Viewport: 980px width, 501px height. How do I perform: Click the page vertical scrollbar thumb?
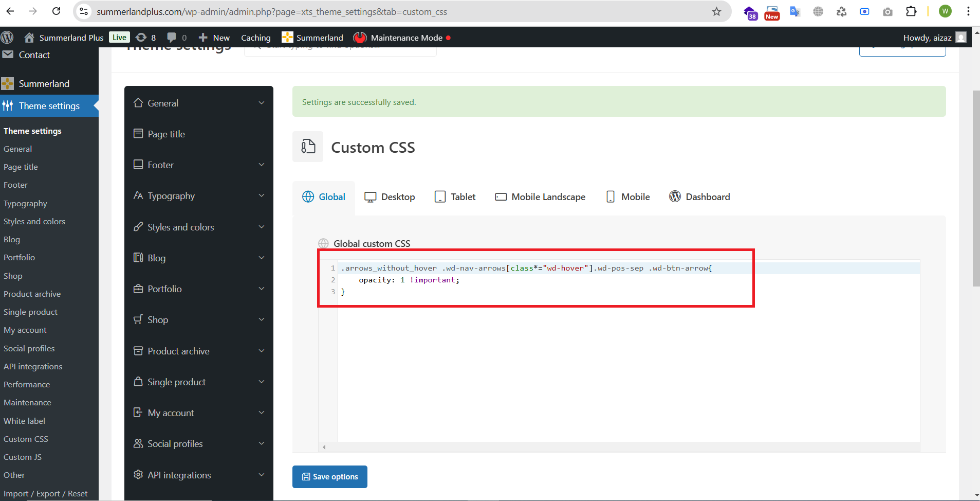point(976,188)
